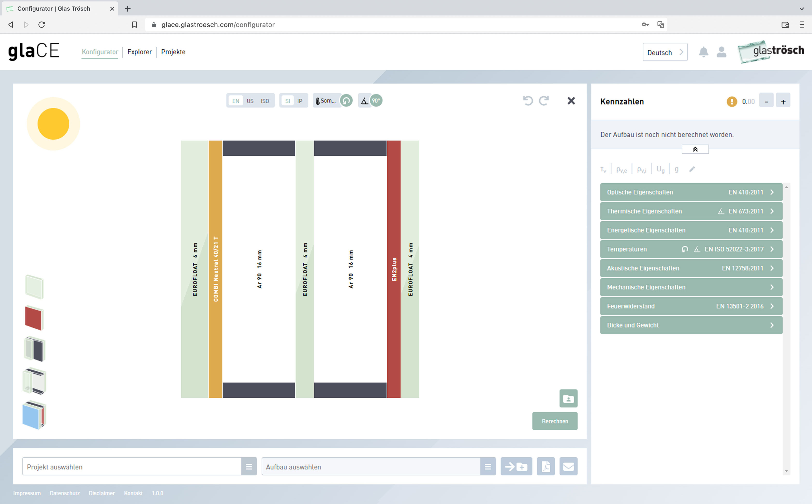
Task: Click the round rotation icon next to Som...
Action: (346, 101)
